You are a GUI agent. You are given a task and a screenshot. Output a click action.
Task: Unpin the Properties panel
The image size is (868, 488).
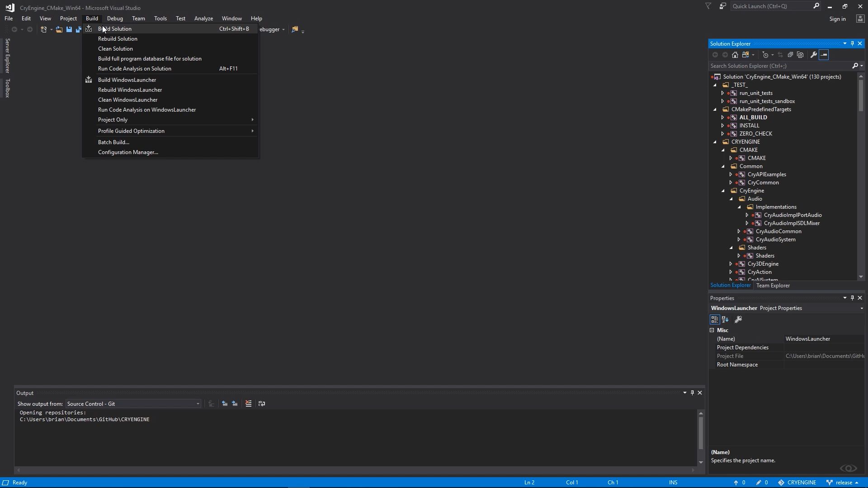click(x=852, y=298)
